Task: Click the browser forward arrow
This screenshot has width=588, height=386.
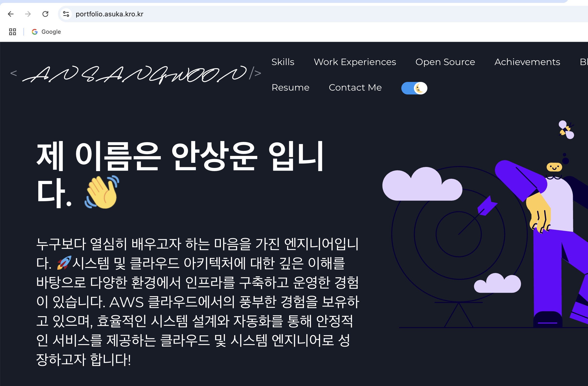Action: coord(28,14)
